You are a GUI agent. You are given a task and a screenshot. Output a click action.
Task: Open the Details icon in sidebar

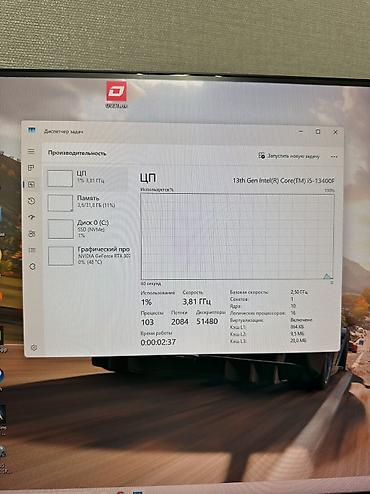tap(32, 250)
